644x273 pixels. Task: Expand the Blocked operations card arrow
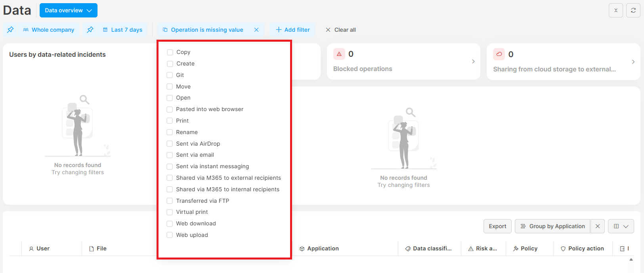click(473, 62)
